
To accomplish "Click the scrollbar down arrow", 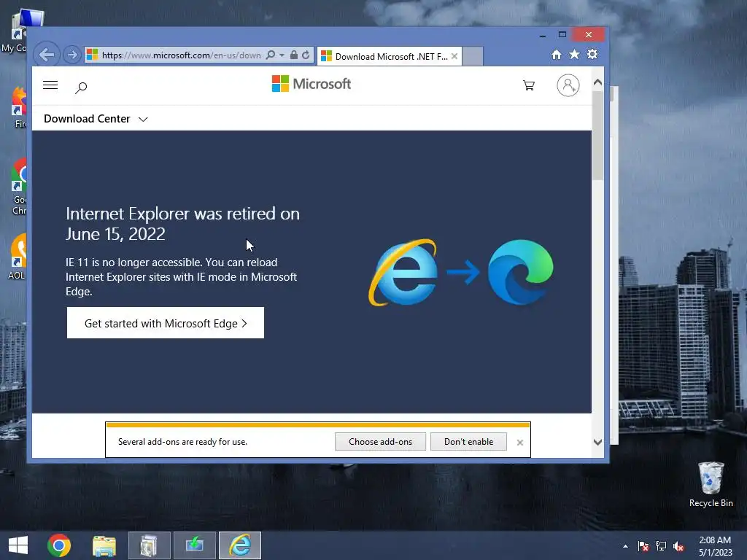I will click(x=598, y=443).
